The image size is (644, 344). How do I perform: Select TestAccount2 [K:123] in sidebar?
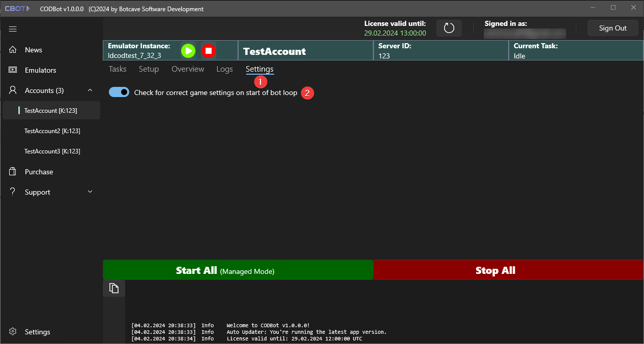[x=52, y=131]
